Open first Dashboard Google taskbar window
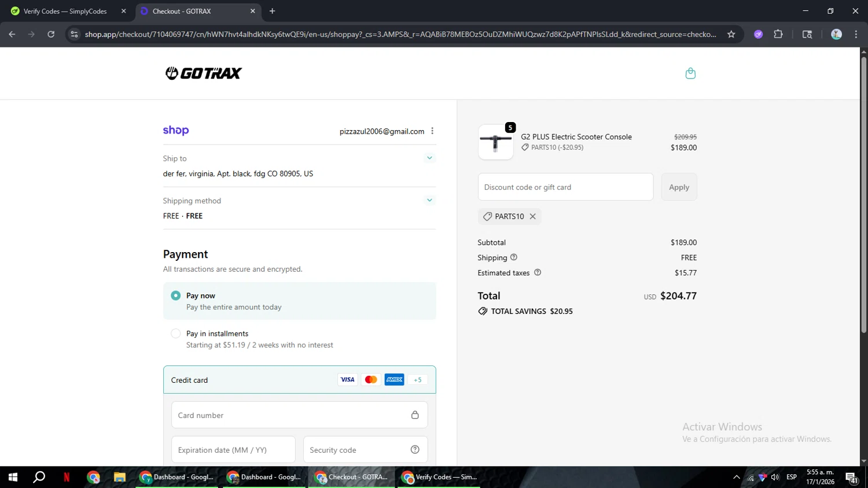This screenshot has height=488, width=868. [x=177, y=477]
